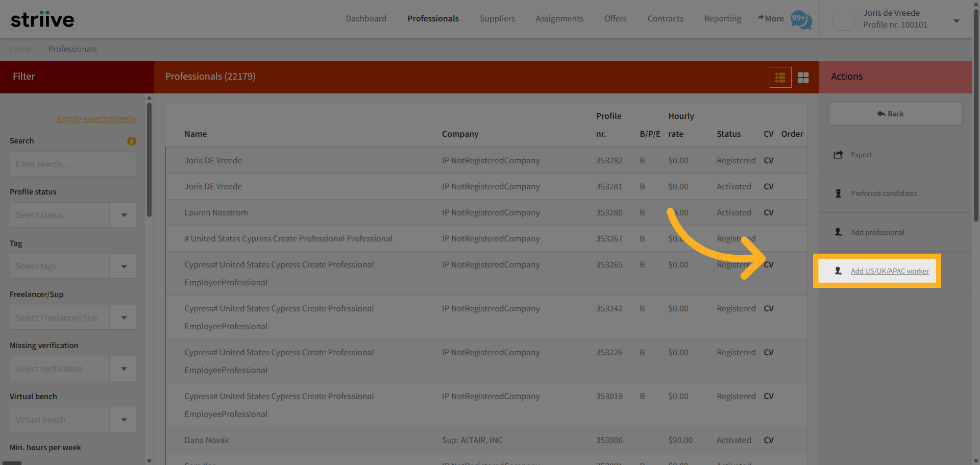Expand the Virtual bench dropdown
The height and width of the screenshot is (465, 980).
(x=122, y=419)
